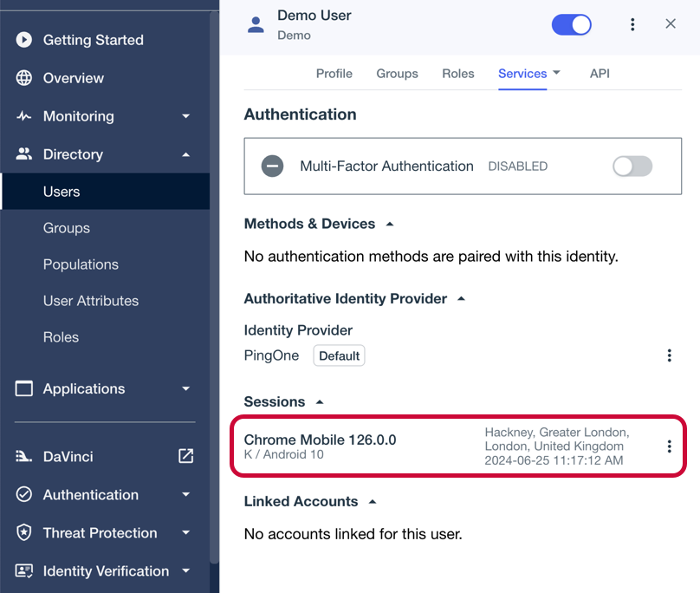The image size is (700, 593).
Task: Switch to the Profile tab
Action: pos(334,74)
